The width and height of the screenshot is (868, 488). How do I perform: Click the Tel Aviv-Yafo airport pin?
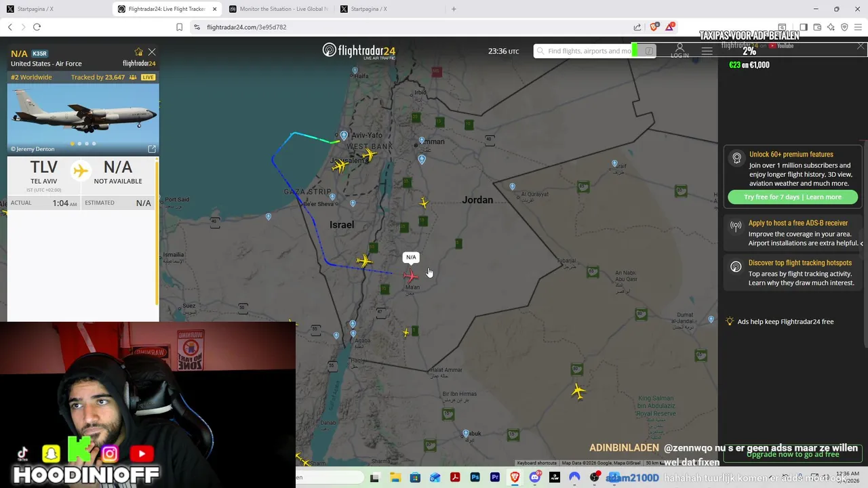click(x=344, y=136)
